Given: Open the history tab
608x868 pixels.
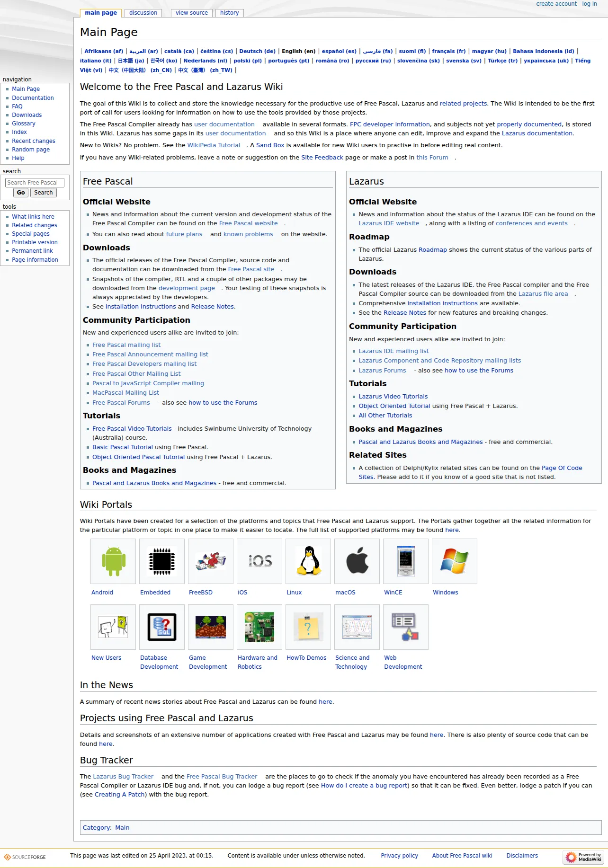Looking at the screenshot, I should [230, 13].
